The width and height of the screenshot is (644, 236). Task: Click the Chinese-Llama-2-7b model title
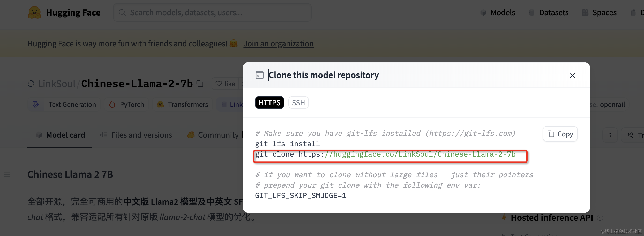(x=137, y=84)
